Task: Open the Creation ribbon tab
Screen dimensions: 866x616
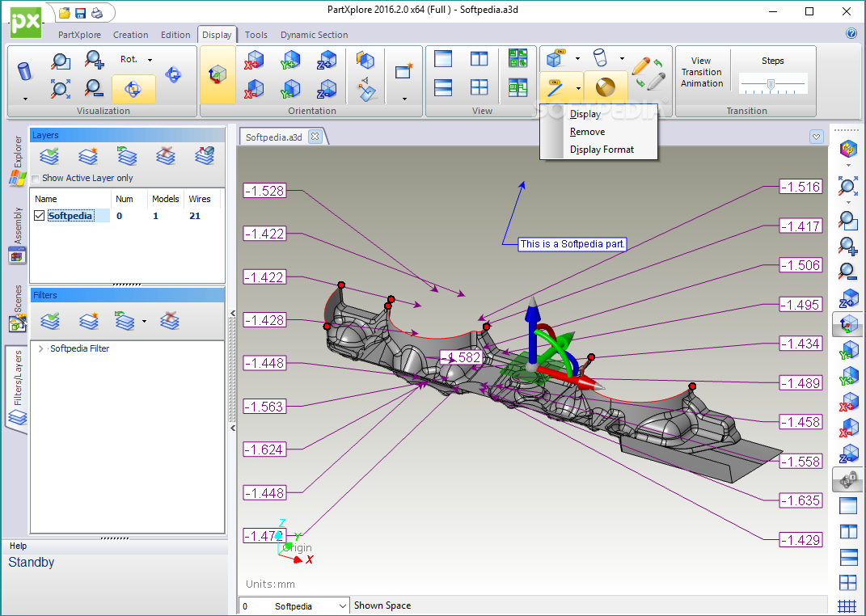Action: [130, 35]
